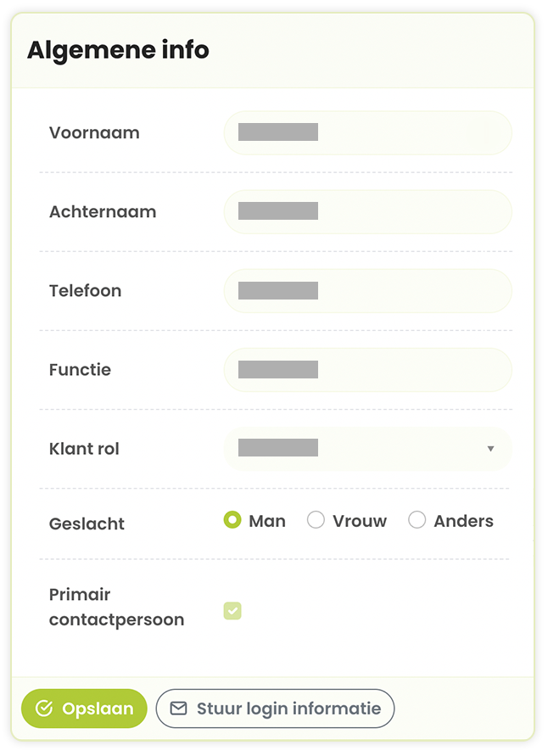The height and width of the screenshot is (756, 548).
Task: Save the form with Opslaan
Action: click(84, 708)
